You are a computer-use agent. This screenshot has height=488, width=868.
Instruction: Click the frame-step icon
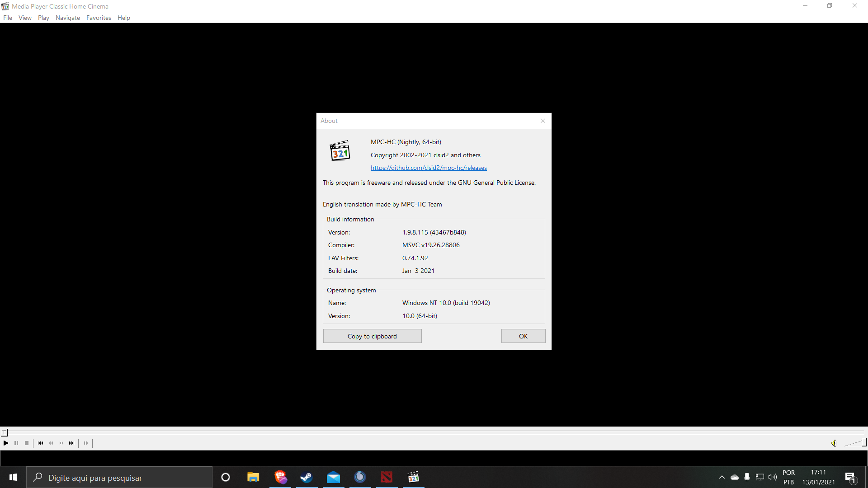click(x=86, y=443)
